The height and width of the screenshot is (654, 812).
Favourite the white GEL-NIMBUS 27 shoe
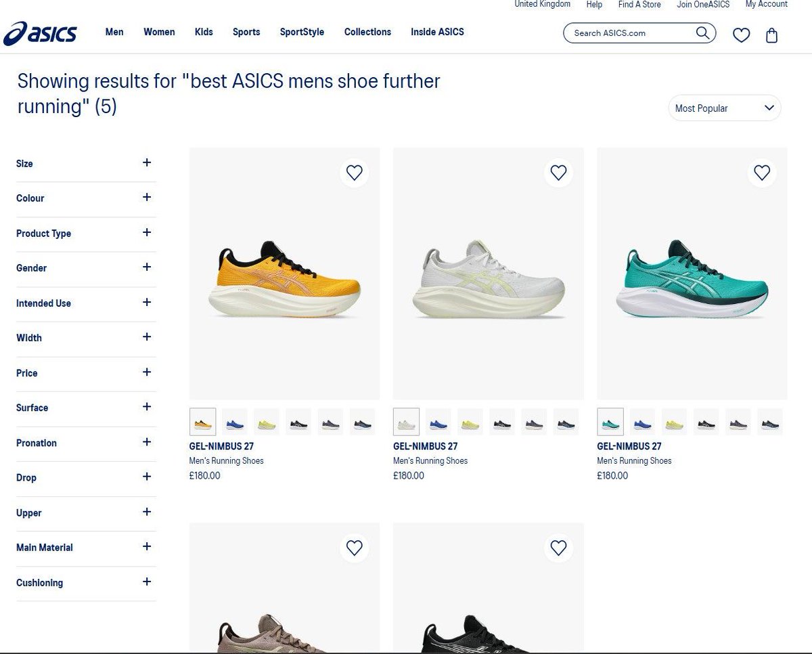[558, 173]
